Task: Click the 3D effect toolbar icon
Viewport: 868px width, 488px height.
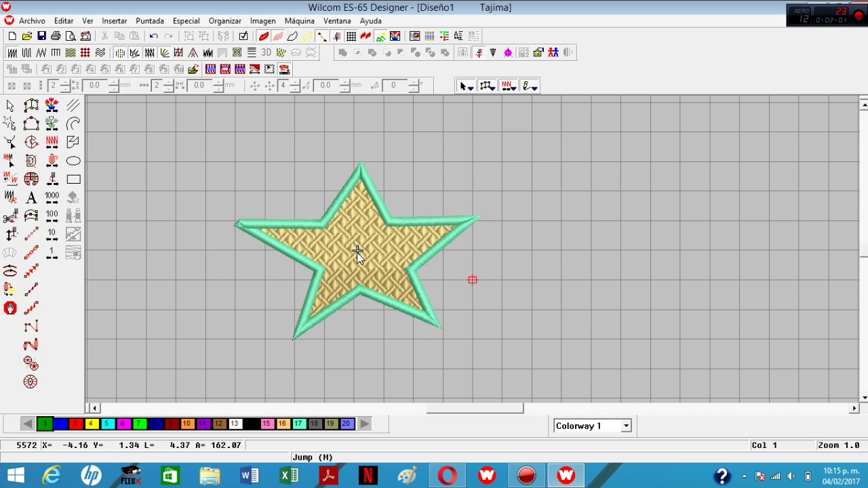Action: (x=267, y=52)
